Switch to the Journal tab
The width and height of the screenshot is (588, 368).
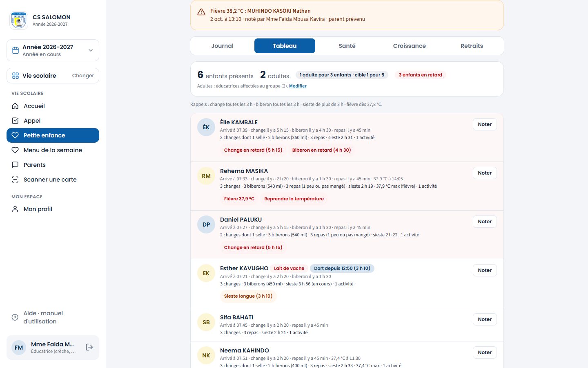point(222,46)
